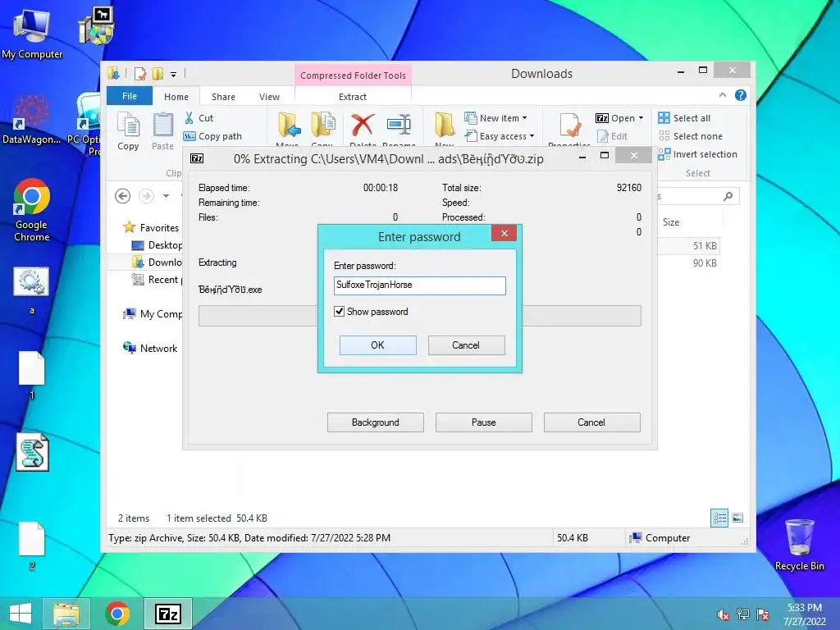Screen dimensions: 840x630
Task: Open the Recycle Bin
Action: (x=799, y=545)
